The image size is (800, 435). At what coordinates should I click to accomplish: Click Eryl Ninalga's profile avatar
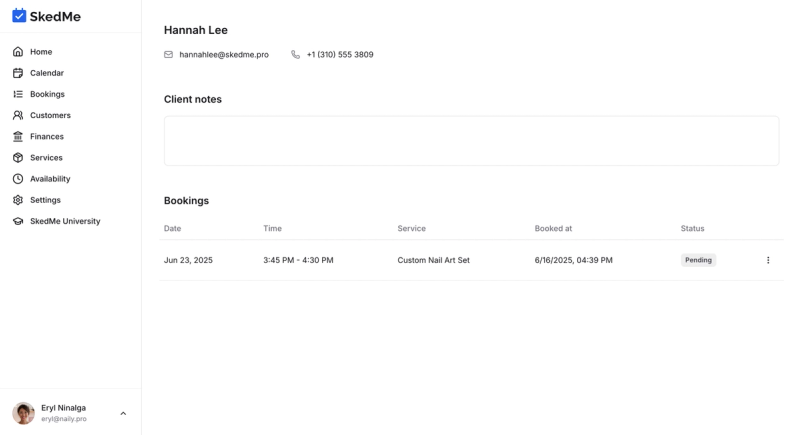click(23, 413)
